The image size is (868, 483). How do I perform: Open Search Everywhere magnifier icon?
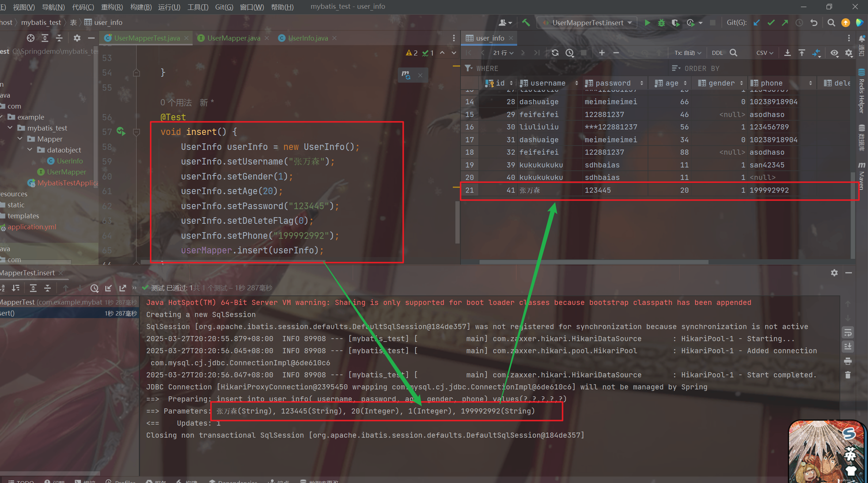pyautogui.click(x=831, y=23)
